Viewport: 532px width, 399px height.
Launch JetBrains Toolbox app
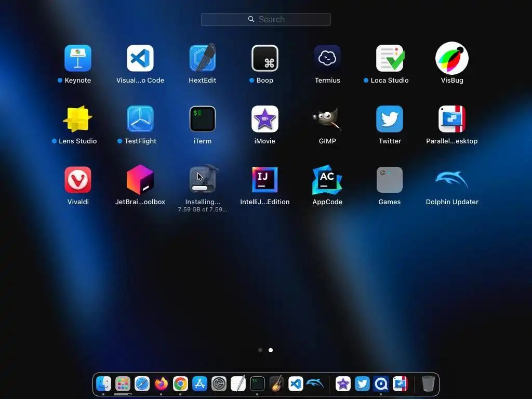[140, 180]
